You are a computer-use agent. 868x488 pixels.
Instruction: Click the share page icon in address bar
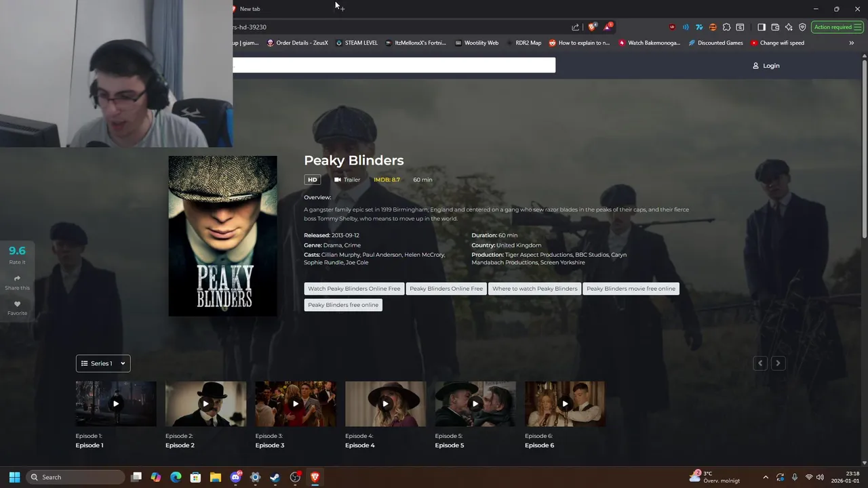[576, 27]
